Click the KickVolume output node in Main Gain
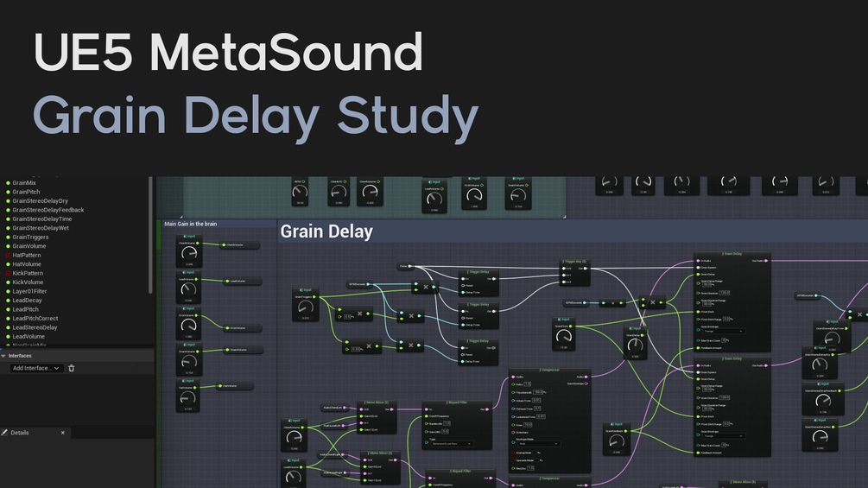 [243, 328]
